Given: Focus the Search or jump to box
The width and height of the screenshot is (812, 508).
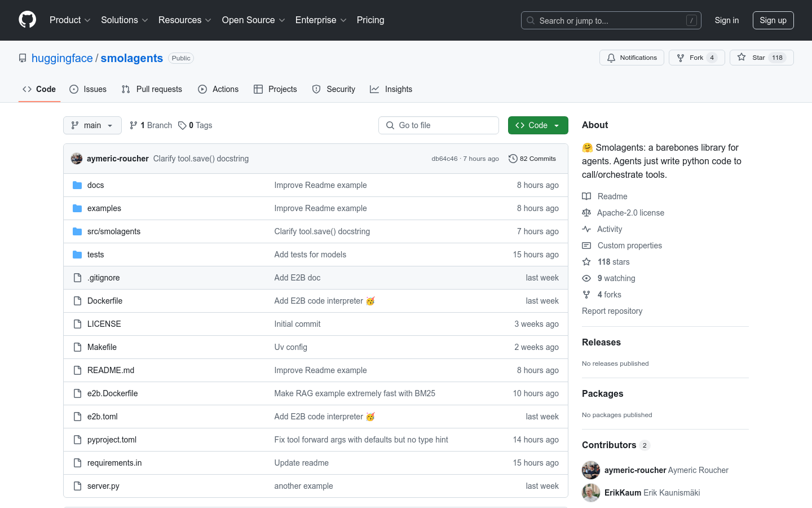Looking at the screenshot, I should tap(611, 20).
